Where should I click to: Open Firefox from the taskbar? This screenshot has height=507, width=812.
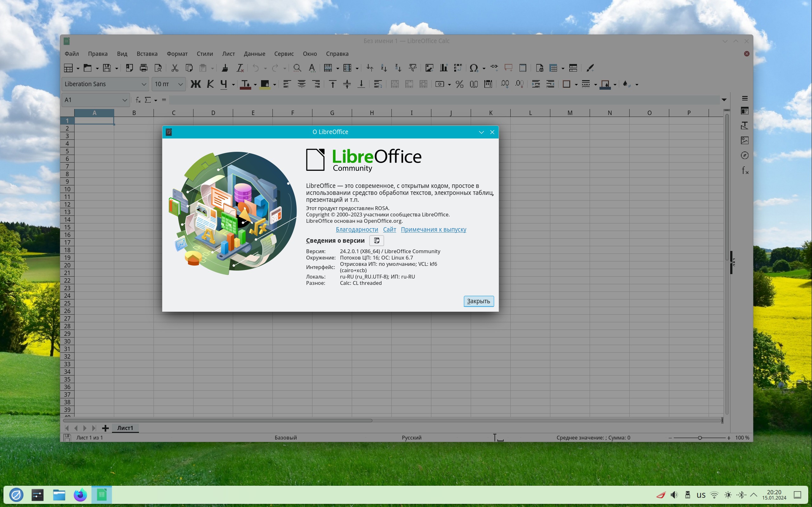[80, 495]
